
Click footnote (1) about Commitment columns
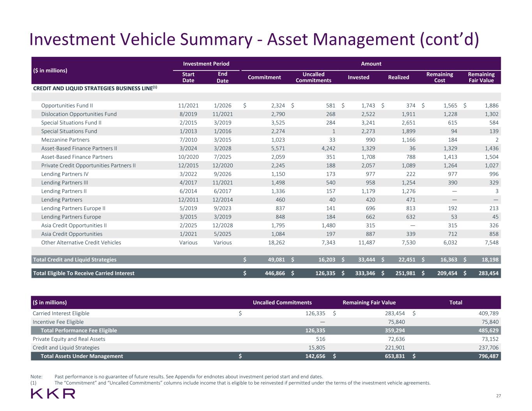[242, 383]
